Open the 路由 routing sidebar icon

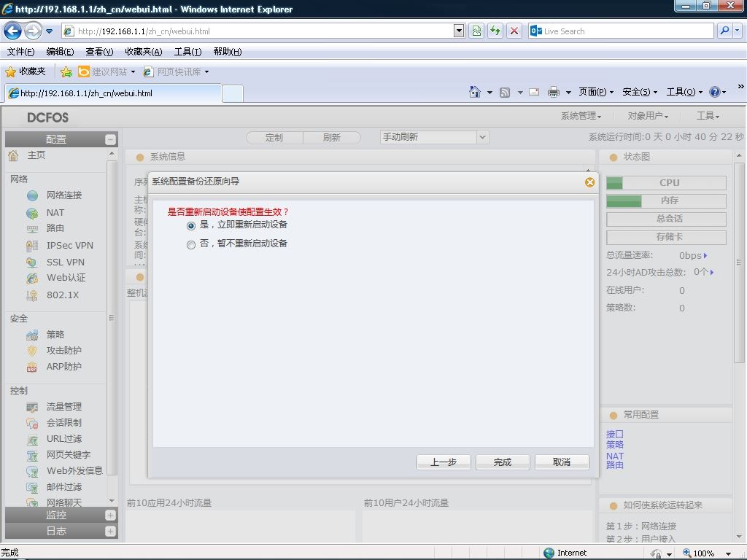pyautogui.click(x=32, y=228)
